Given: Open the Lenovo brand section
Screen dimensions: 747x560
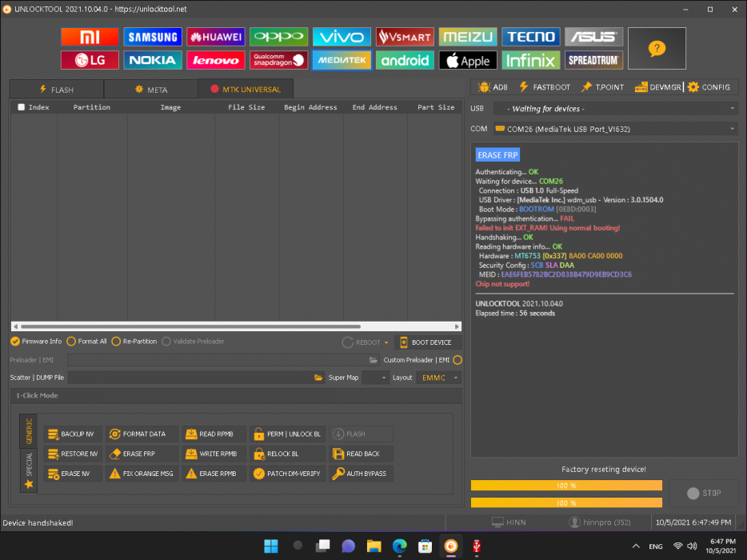Looking at the screenshot, I should pyautogui.click(x=216, y=60).
